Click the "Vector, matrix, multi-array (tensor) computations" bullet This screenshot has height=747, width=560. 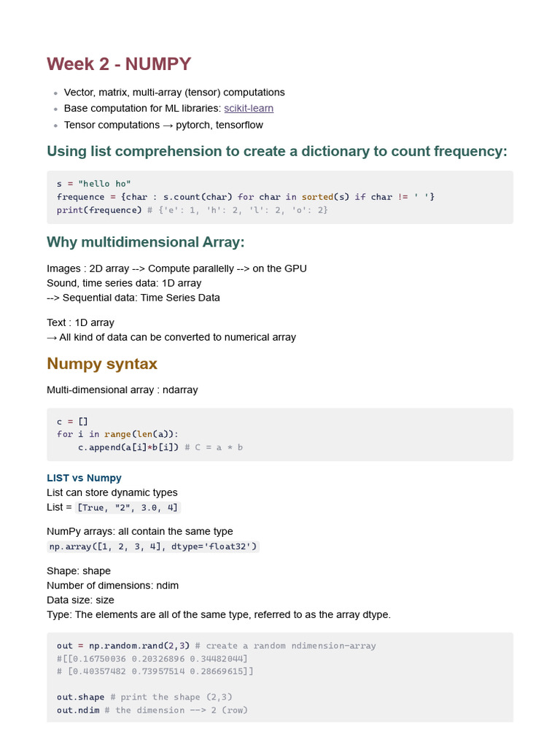[x=174, y=93]
